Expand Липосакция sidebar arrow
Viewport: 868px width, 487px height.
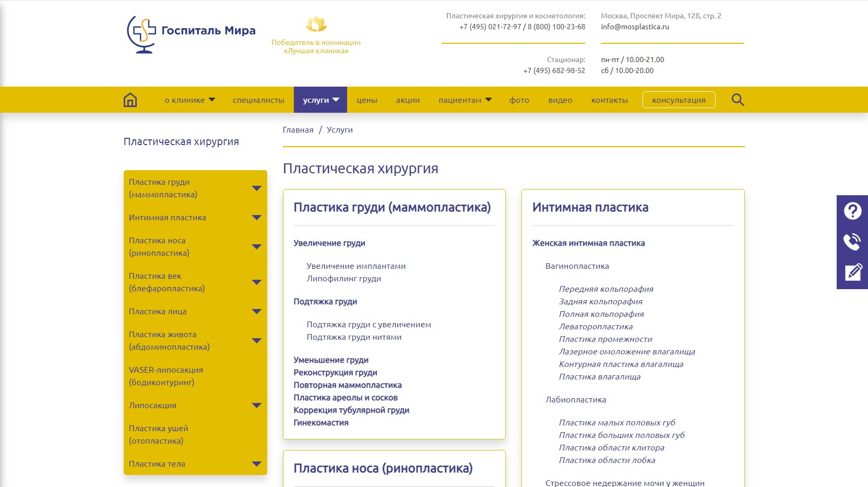click(256, 406)
